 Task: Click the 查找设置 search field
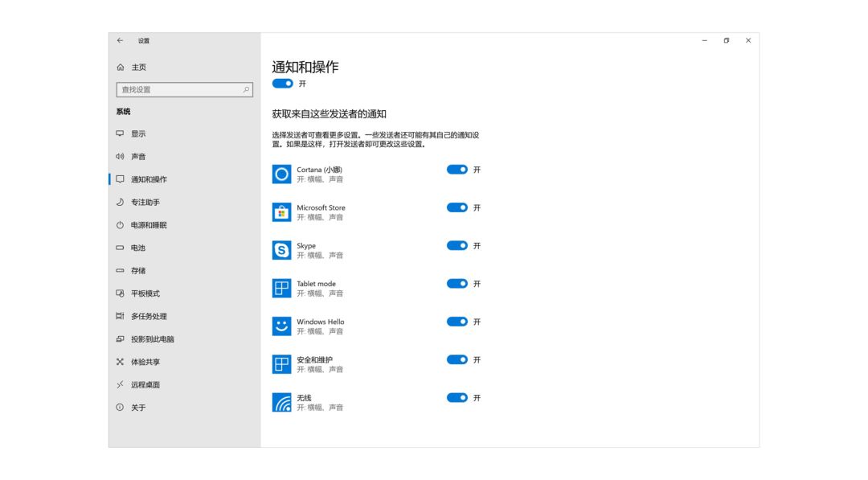pyautogui.click(x=184, y=89)
